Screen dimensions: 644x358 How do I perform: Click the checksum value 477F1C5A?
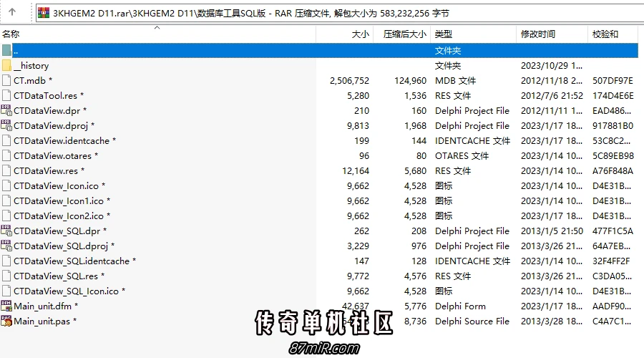[613, 231]
